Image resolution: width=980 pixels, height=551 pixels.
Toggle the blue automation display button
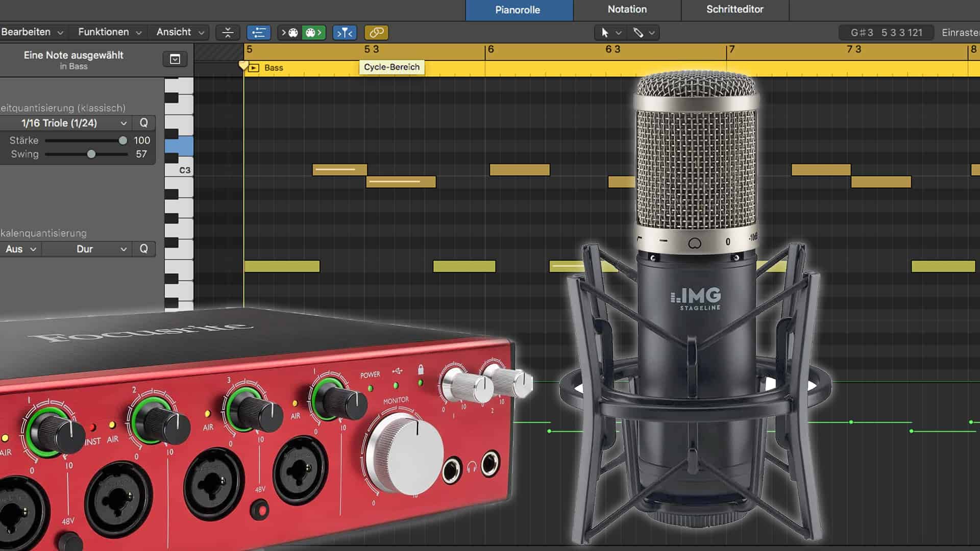pyautogui.click(x=258, y=33)
